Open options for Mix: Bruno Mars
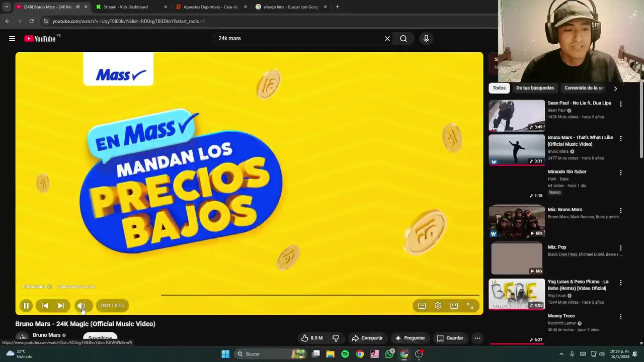 621,211
